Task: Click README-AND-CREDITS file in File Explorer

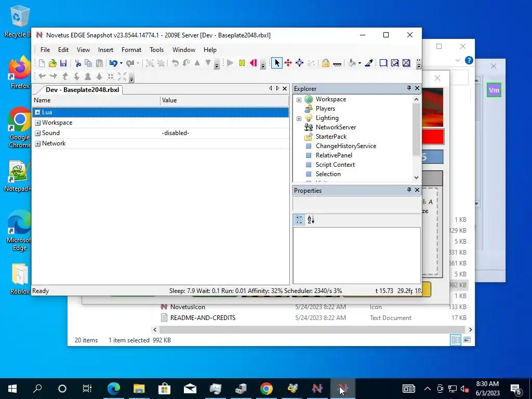Action: [x=203, y=318]
